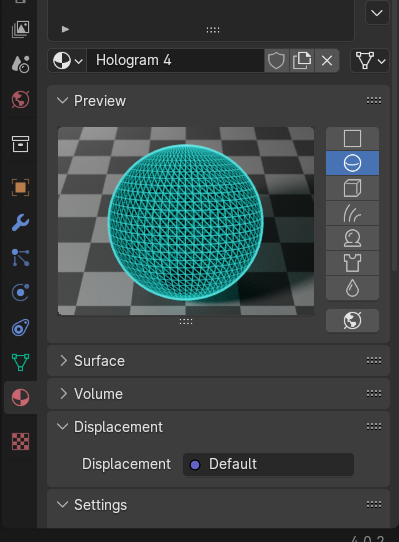Select Sphere preview type
The width and height of the screenshot is (399, 542).
pyautogui.click(x=352, y=163)
